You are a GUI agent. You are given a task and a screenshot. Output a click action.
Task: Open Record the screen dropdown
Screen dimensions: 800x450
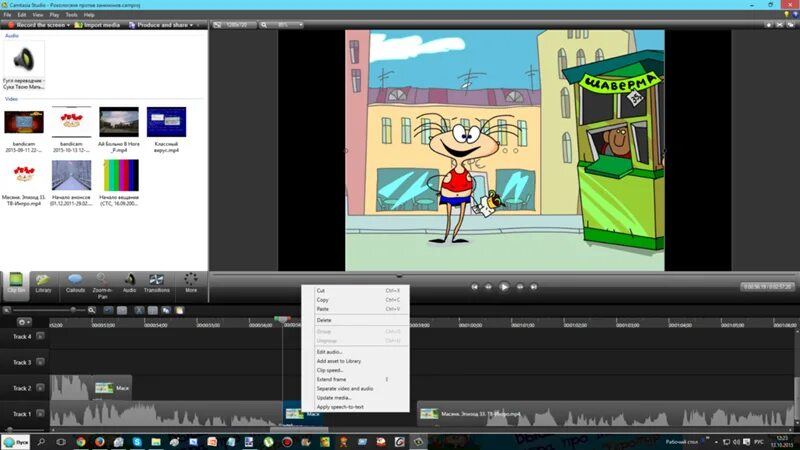click(68, 25)
